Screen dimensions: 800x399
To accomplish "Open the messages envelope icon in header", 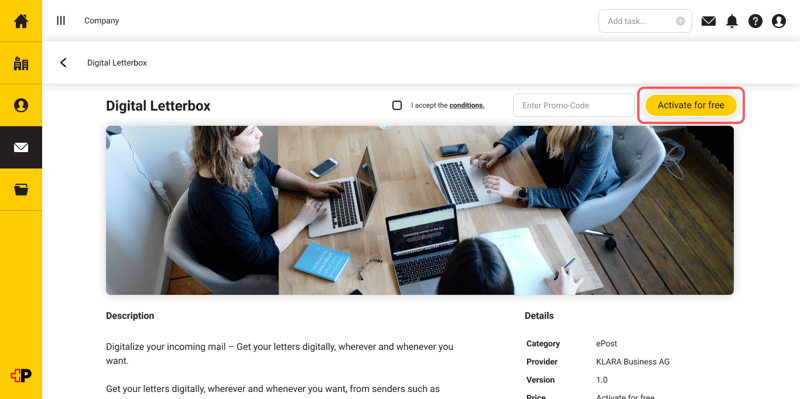I will coord(708,21).
